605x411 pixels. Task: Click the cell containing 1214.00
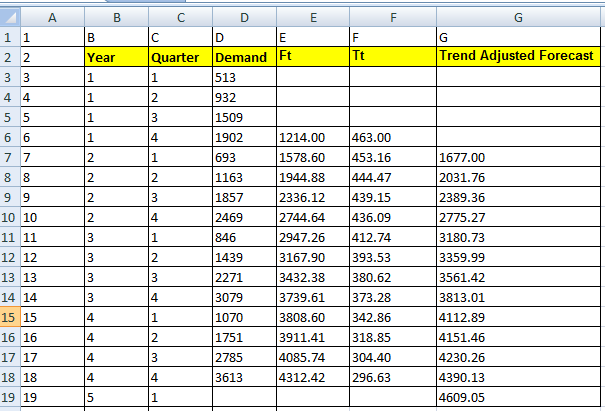pyautogui.click(x=313, y=137)
